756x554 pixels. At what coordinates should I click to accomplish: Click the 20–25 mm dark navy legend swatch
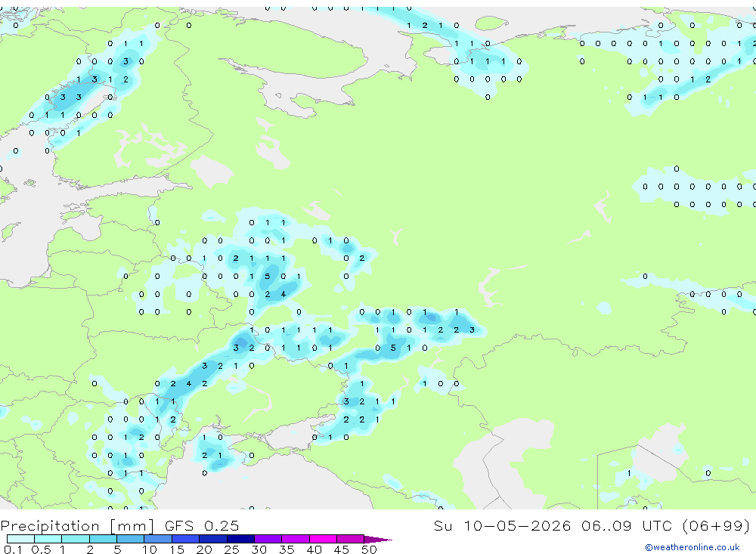(212, 539)
